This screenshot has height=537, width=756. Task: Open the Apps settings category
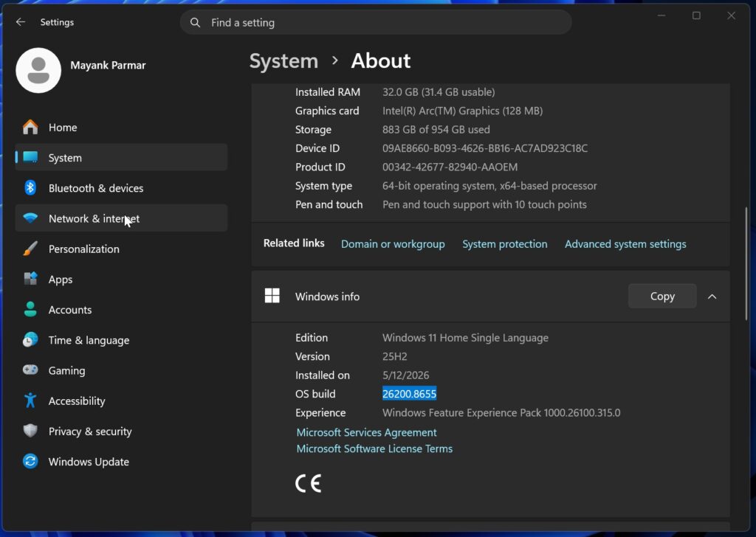(122, 279)
